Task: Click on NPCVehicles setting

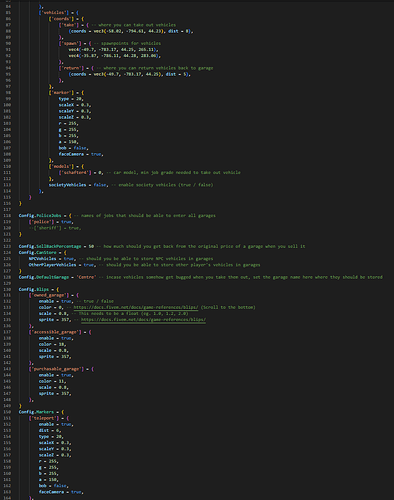Action: pos(42,259)
